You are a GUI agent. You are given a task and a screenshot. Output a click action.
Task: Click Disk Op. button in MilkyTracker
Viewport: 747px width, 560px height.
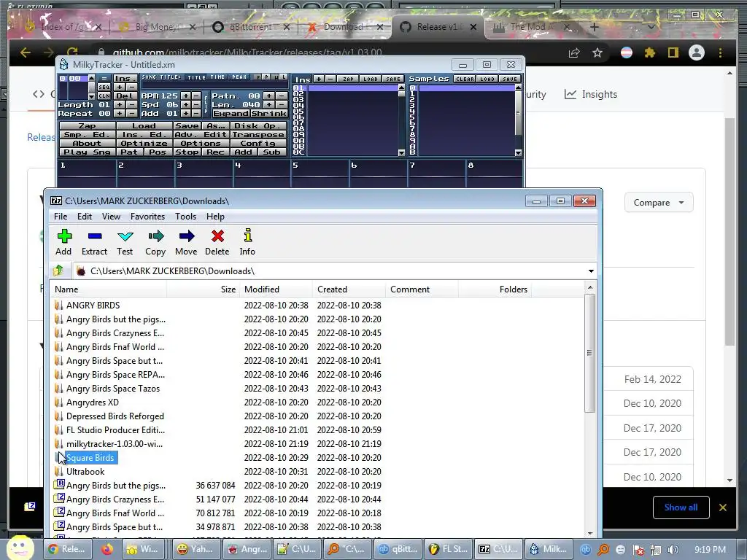pyautogui.click(x=258, y=125)
